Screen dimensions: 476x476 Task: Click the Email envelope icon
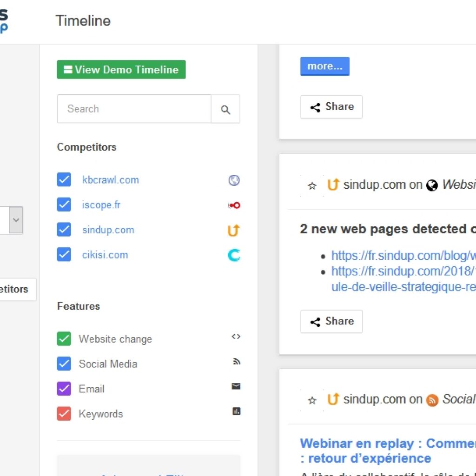[x=236, y=386]
